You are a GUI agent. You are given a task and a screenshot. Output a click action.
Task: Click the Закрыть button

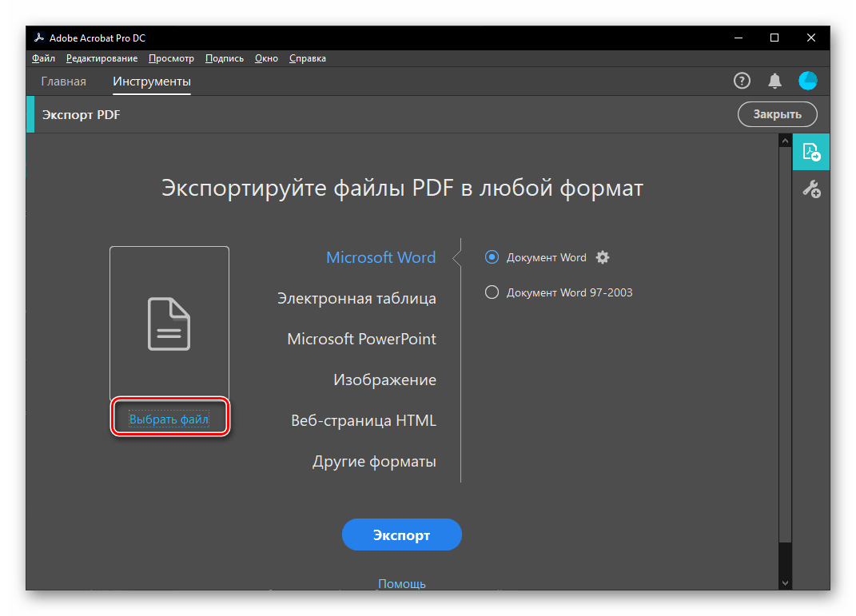pyautogui.click(x=778, y=114)
